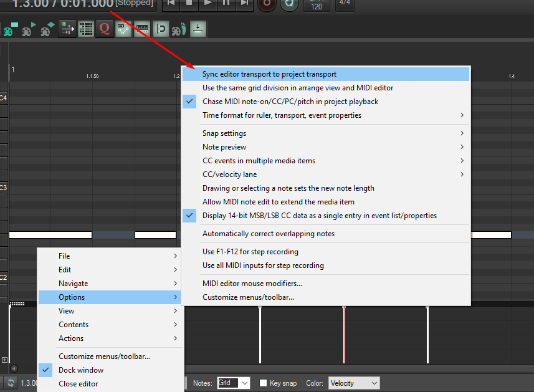Open Quantize with the red Q icon
Screen dimensions: 534x392
point(105,29)
